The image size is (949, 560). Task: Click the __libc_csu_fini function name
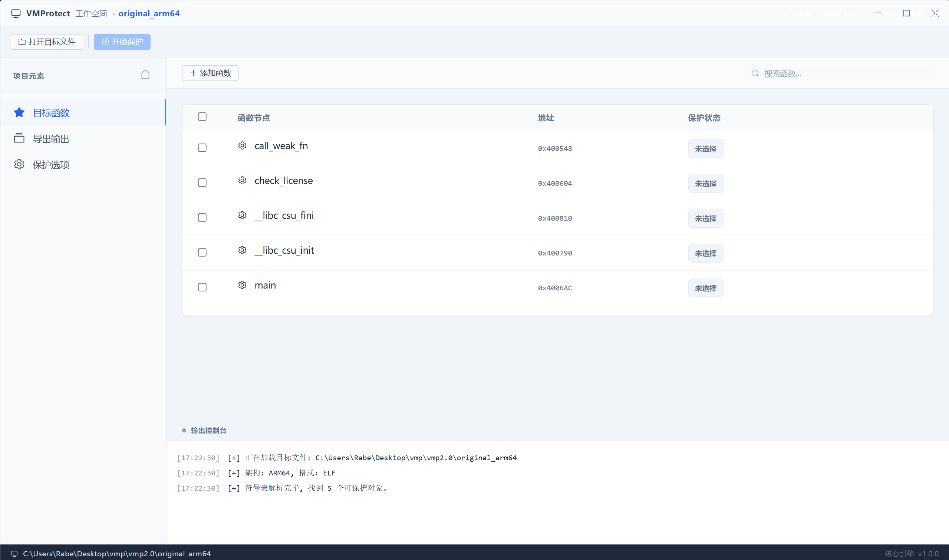click(x=284, y=215)
